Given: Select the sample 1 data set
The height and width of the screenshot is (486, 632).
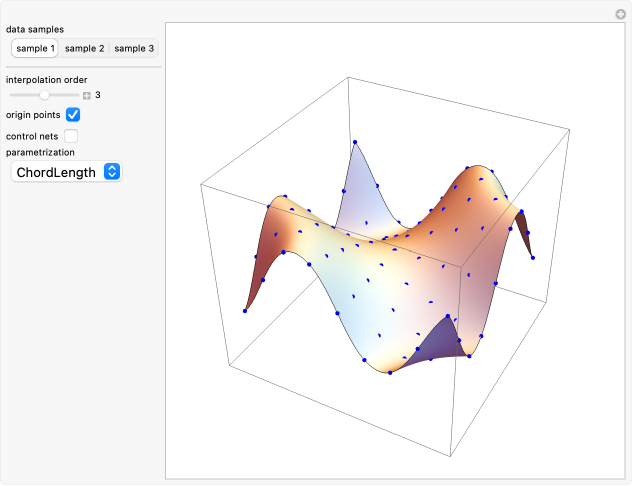Looking at the screenshot, I should (35, 48).
